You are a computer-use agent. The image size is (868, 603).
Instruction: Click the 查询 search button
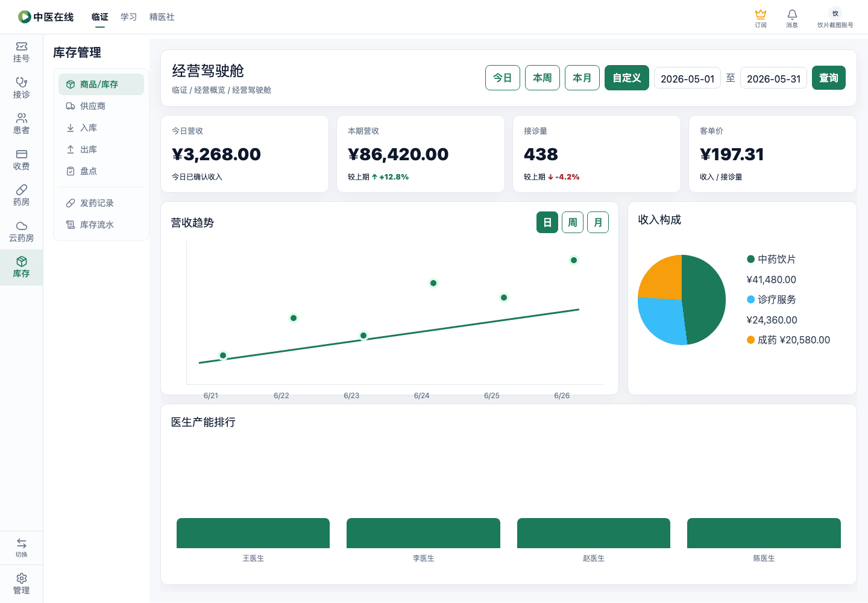(x=829, y=78)
